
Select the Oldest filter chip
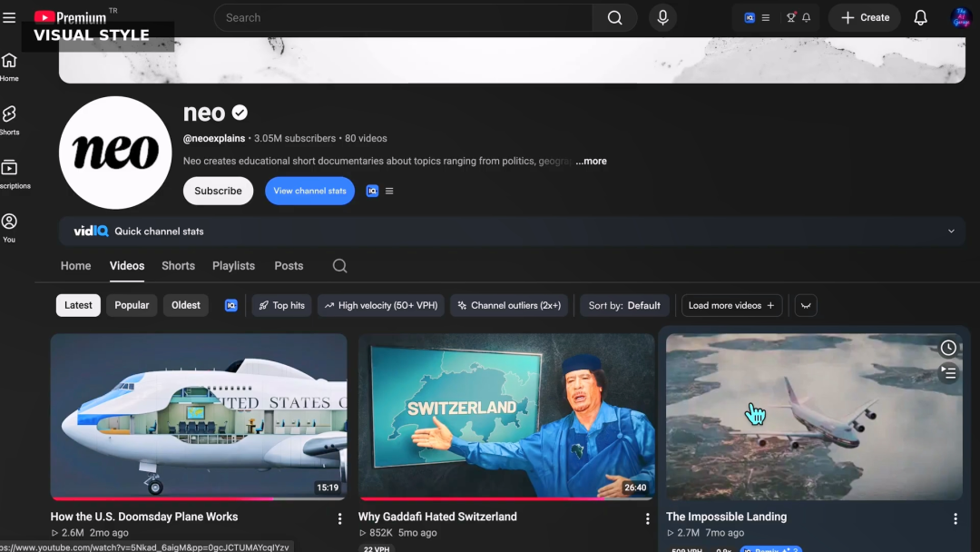(186, 306)
